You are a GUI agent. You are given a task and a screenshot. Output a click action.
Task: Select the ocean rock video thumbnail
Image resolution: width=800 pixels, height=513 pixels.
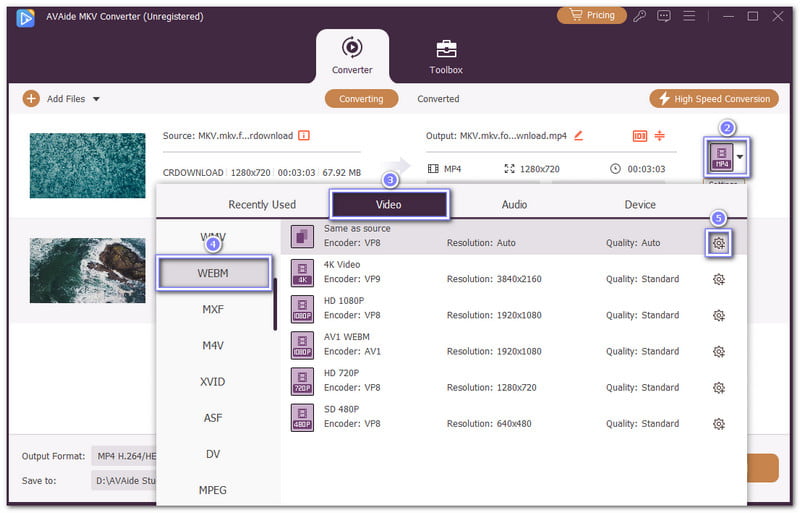click(87, 271)
